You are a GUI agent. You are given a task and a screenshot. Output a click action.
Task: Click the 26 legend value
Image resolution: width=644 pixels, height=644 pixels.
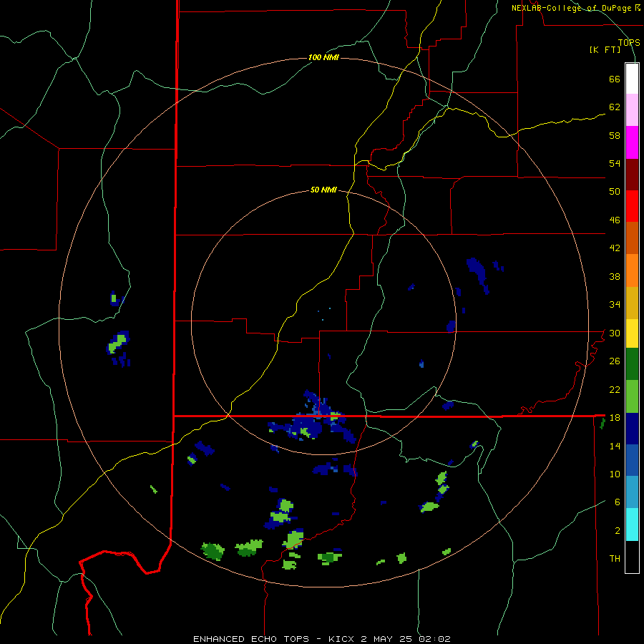[615, 361]
